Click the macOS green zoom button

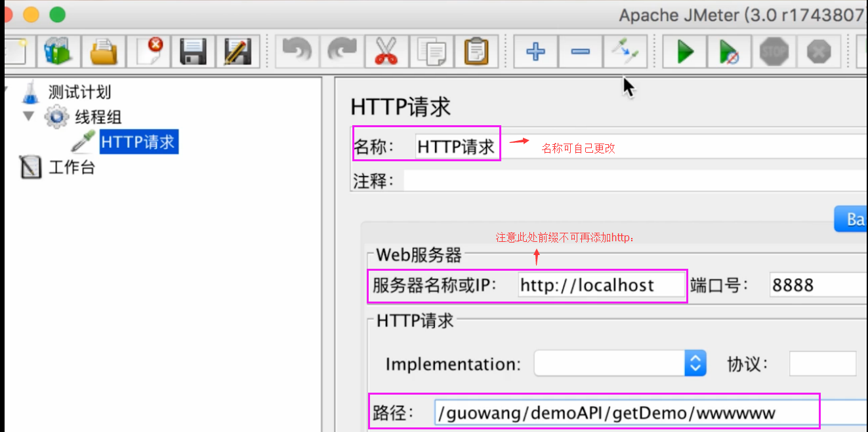58,14
